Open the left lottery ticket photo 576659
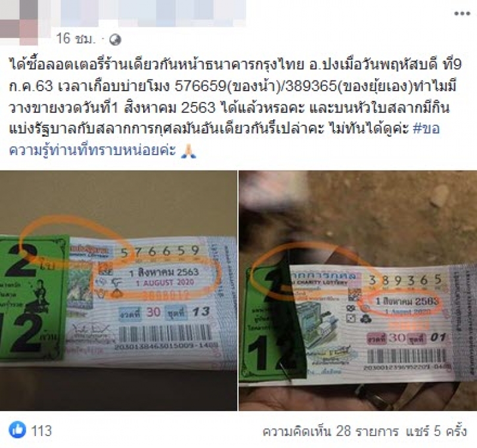The image size is (477, 448). pos(118,291)
